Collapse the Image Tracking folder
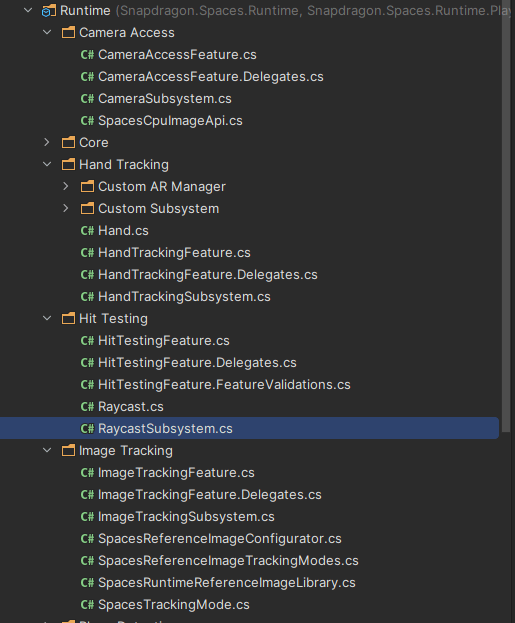This screenshot has height=623, width=515. pos(47,450)
